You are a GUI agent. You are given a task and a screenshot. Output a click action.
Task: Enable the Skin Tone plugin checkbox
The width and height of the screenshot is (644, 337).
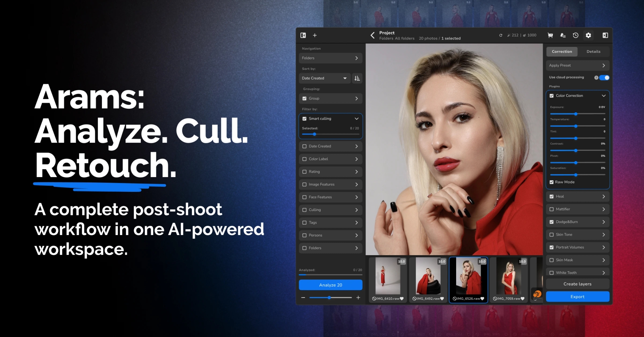coord(551,235)
